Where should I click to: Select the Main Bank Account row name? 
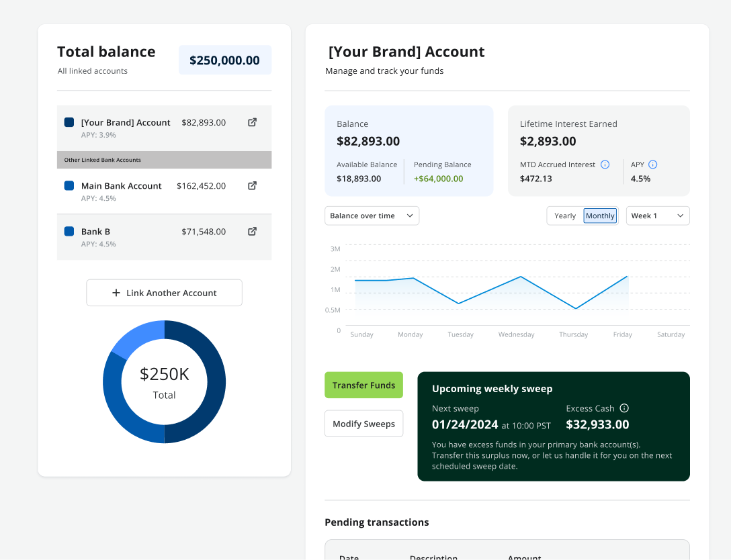[121, 186]
